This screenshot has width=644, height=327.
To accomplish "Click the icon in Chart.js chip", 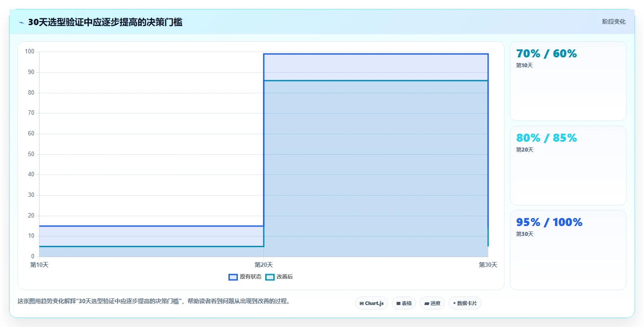I will coord(361,304).
